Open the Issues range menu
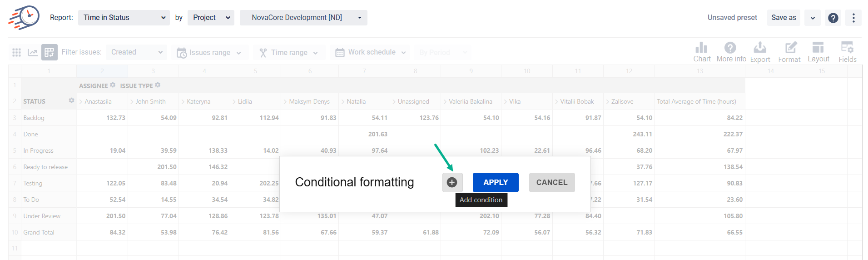This screenshot has width=868, height=260. (209, 52)
